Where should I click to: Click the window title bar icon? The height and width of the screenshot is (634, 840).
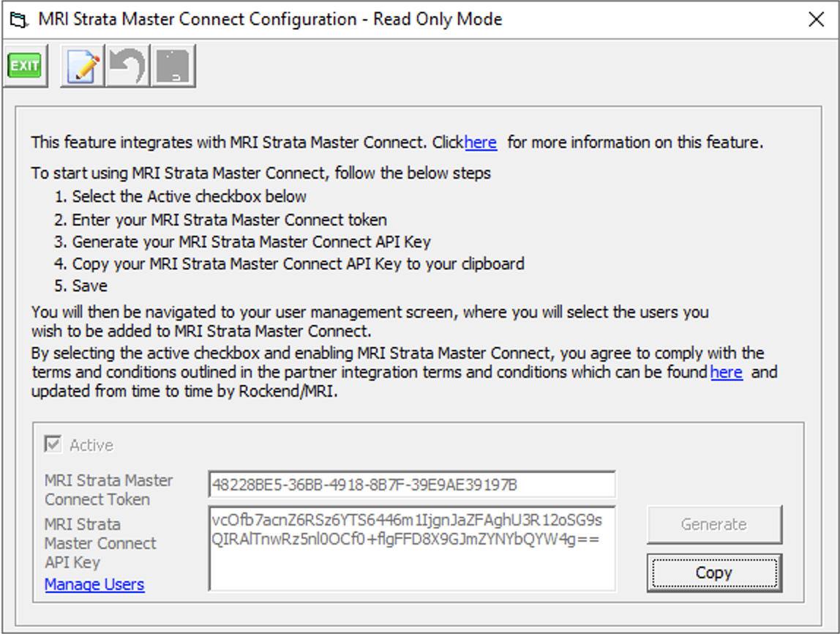tap(18, 20)
